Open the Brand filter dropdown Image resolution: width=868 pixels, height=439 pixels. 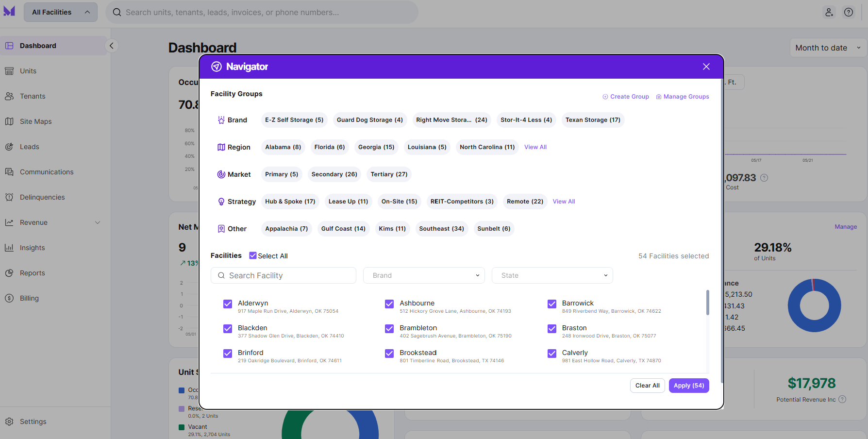coord(424,275)
